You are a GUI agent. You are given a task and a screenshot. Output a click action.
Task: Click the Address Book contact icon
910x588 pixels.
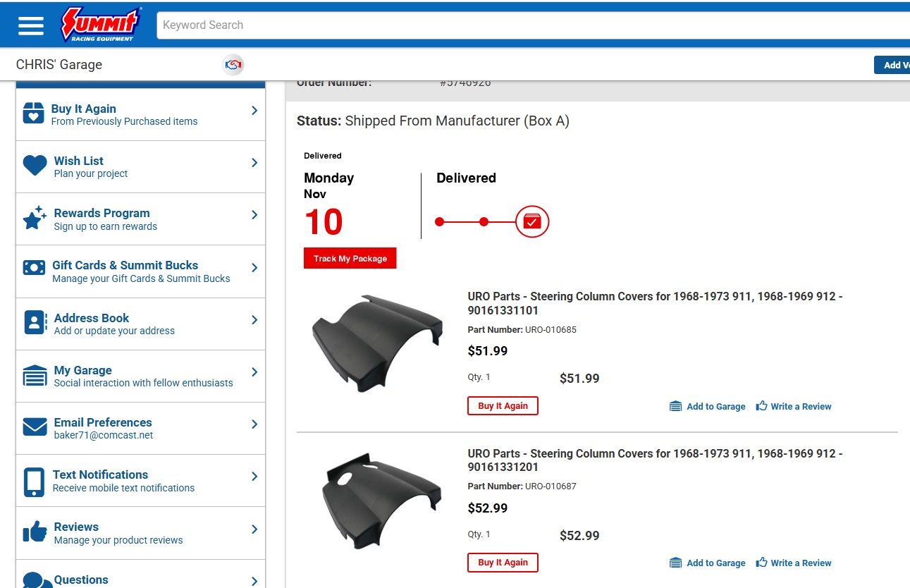click(35, 323)
